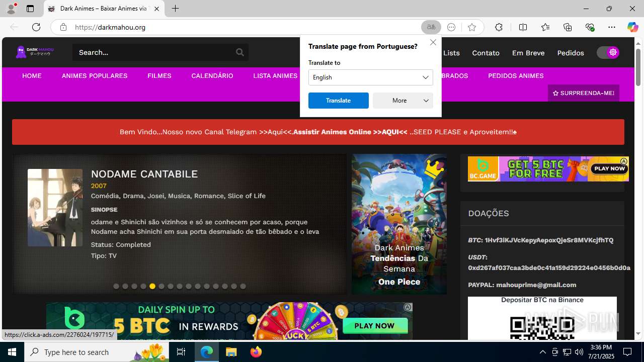Open Task View on taskbar
The image size is (644, 362).
[181, 352]
